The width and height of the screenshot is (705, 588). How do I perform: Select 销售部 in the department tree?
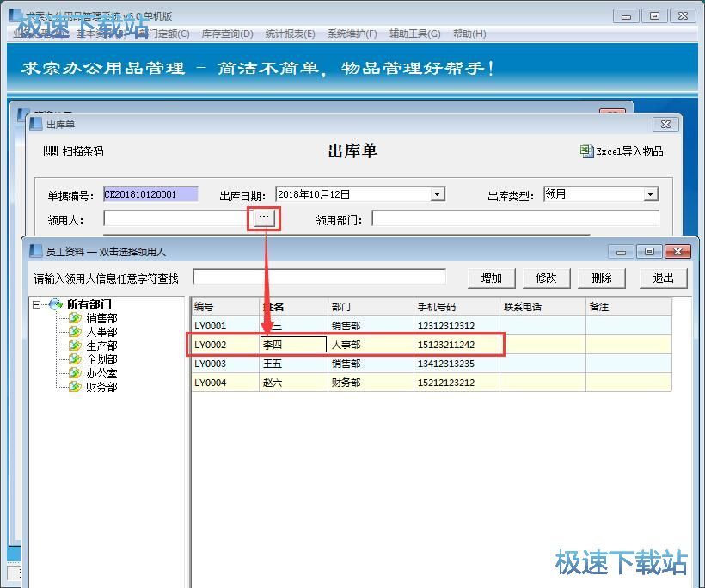(x=101, y=318)
